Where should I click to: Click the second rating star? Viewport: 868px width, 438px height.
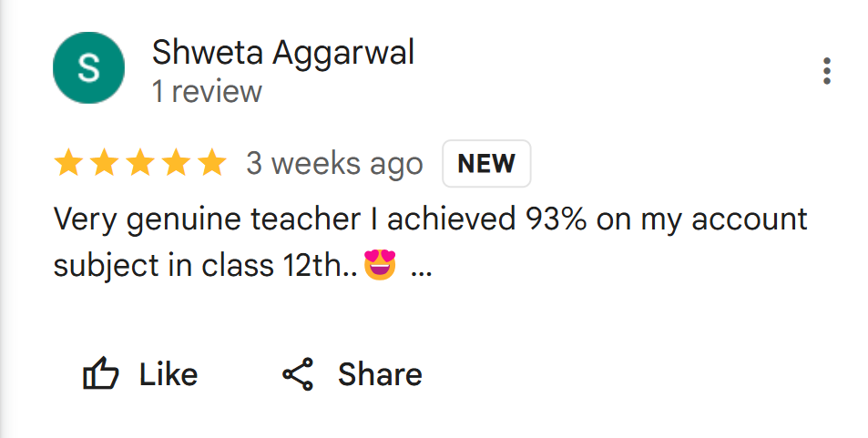104,164
